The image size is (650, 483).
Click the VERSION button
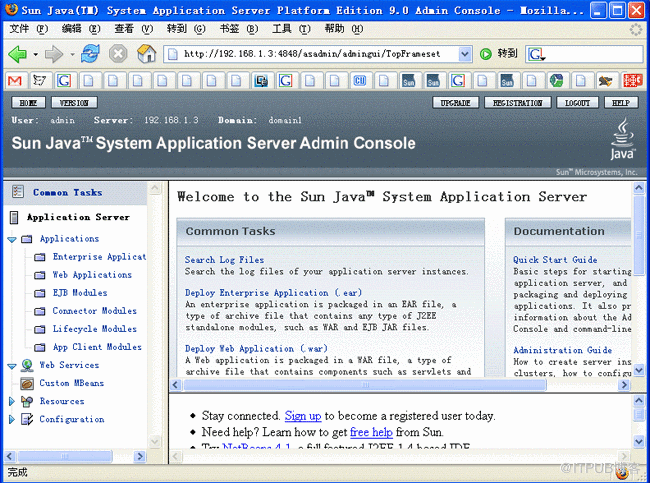(x=74, y=102)
